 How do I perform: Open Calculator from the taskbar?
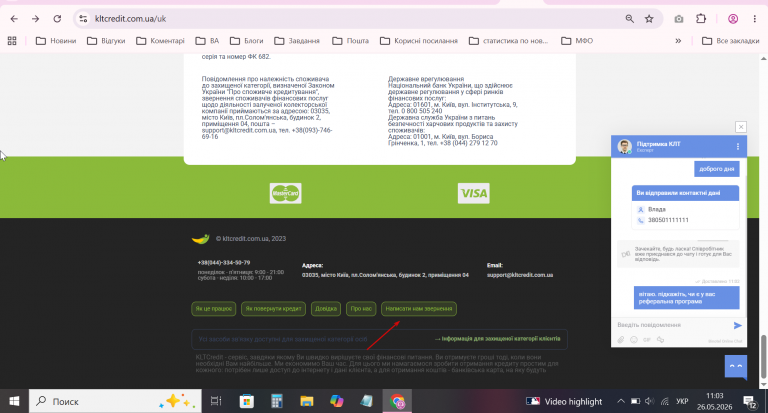(x=277, y=401)
